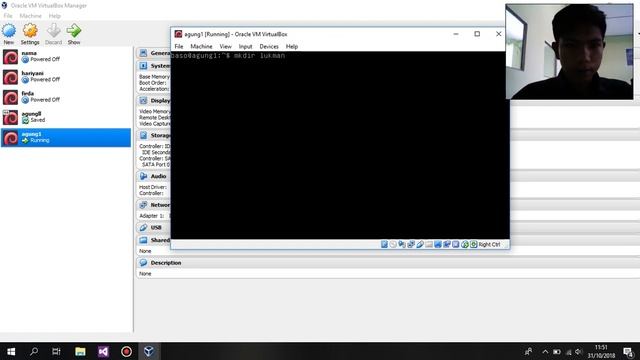This screenshot has width=640, height=360.
Task: Click the volume icon in system tray
Action: (578, 351)
